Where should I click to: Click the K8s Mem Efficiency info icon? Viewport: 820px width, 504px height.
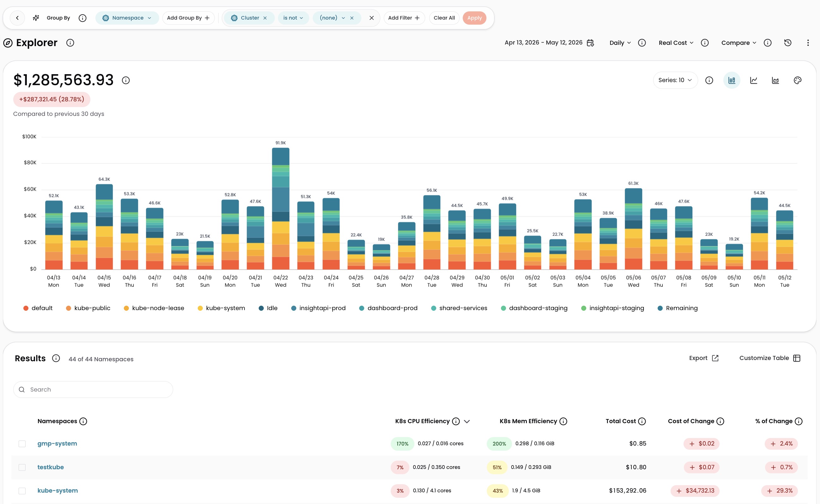click(x=563, y=421)
